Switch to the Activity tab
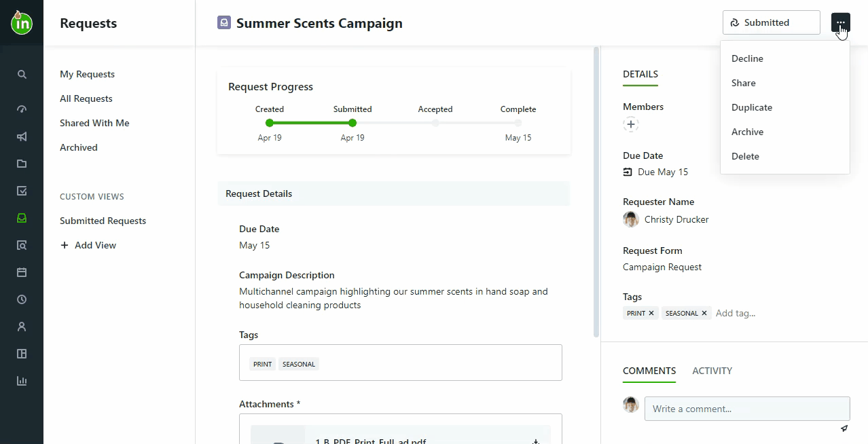Screen dimensions: 868x444 point(712,371)
